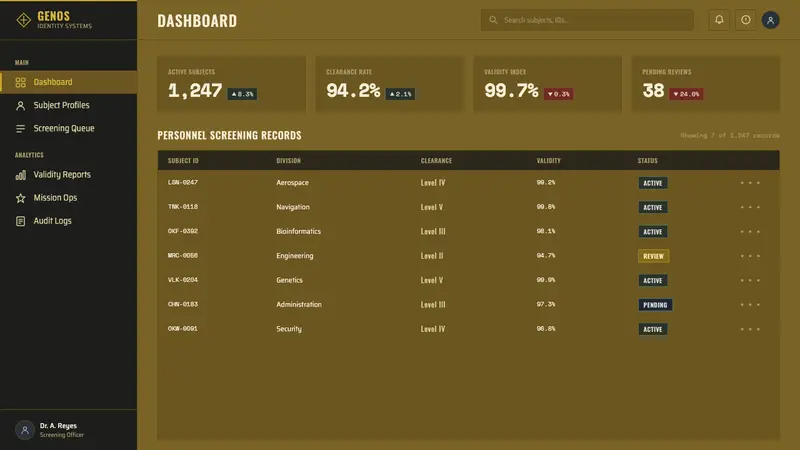Screen dimensions: 800x450
Task: Sort by Validity column header
Action: coord(548,160)
